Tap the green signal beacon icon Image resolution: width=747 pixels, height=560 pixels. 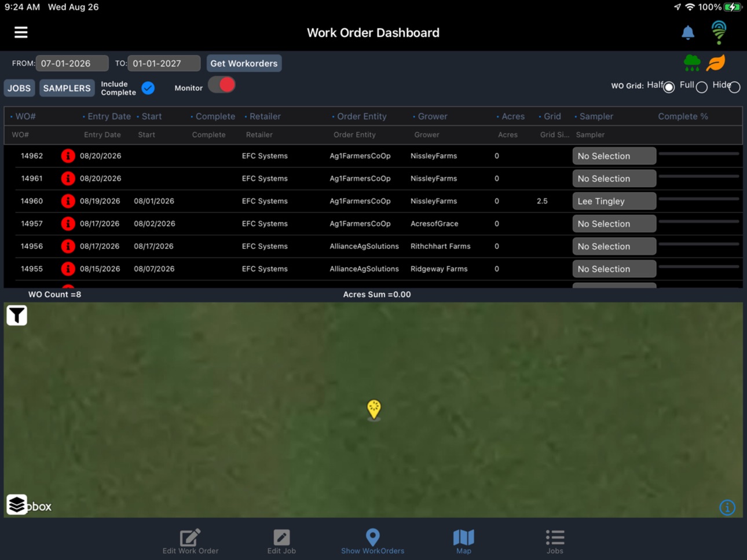click(x=719, y=32)
